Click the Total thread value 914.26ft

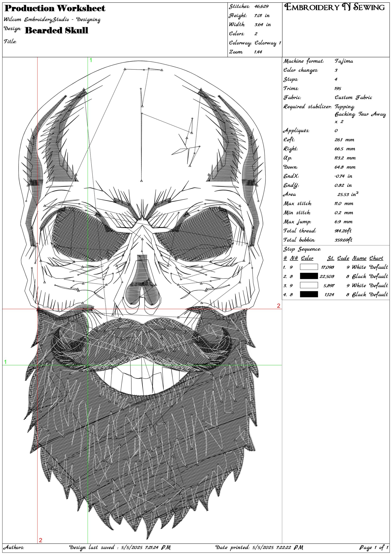coord(343,231)
